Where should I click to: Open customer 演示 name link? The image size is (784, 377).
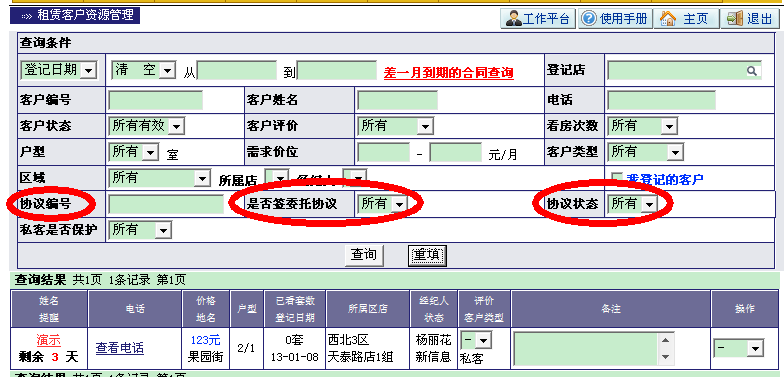click(48, 340)
